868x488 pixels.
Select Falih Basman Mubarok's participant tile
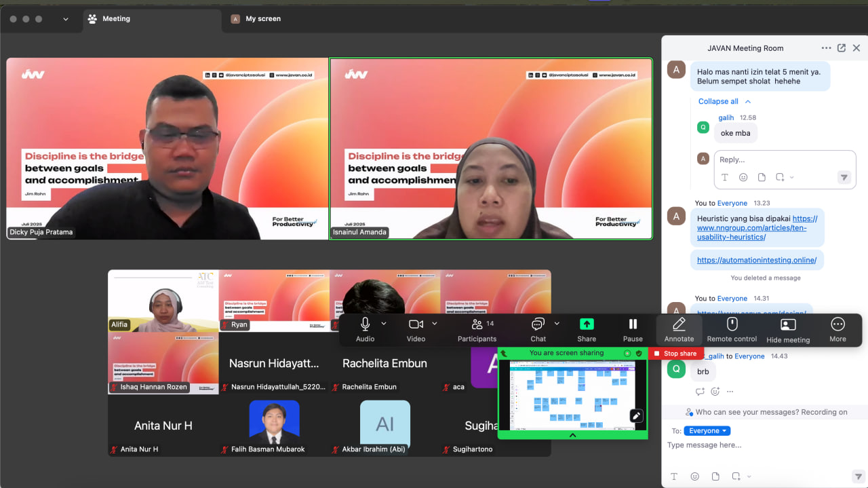(275, 426)
